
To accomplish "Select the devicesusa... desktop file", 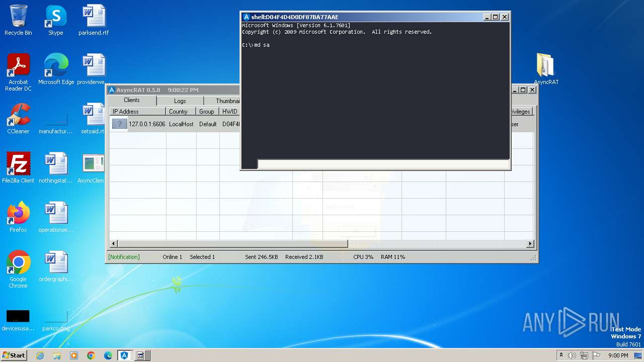I will (18, 320).
